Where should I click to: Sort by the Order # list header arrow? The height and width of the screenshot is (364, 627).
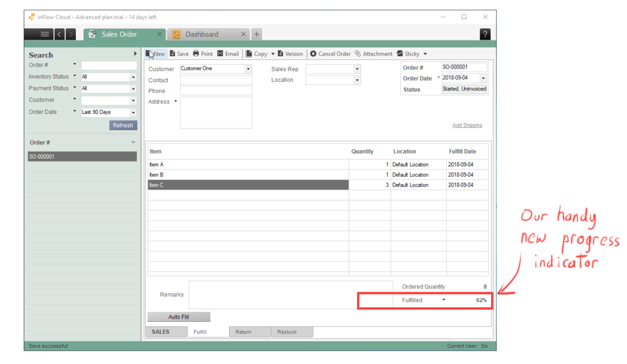133,143
